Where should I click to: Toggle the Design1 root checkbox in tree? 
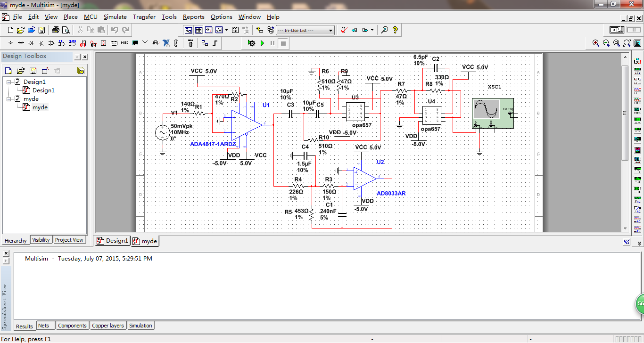[x=18, y=82]
